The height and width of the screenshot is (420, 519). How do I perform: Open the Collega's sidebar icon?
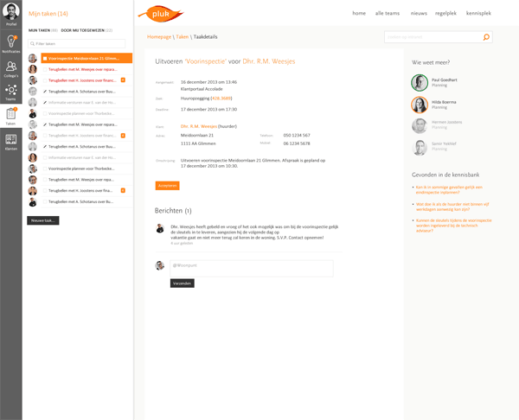pos(11,69)
